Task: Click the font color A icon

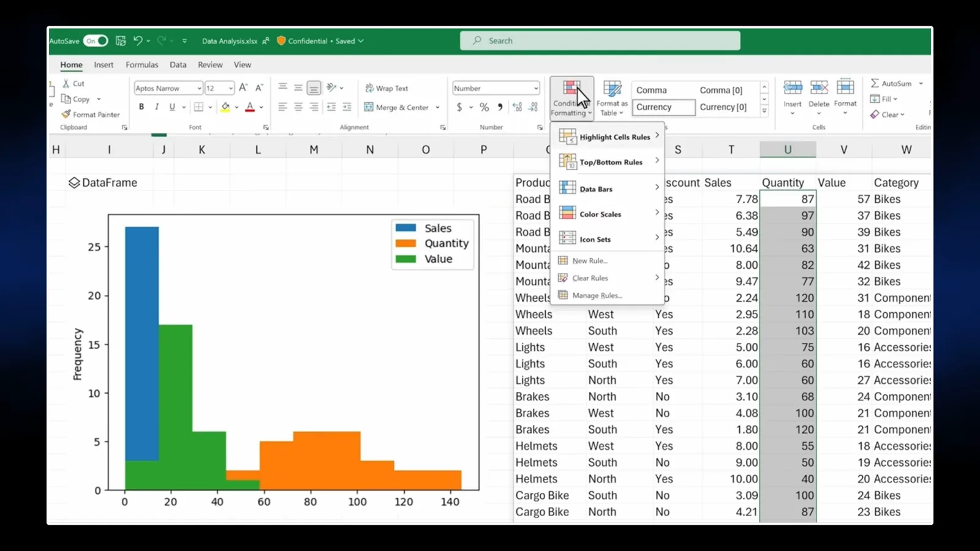Action: coord(250,107)
